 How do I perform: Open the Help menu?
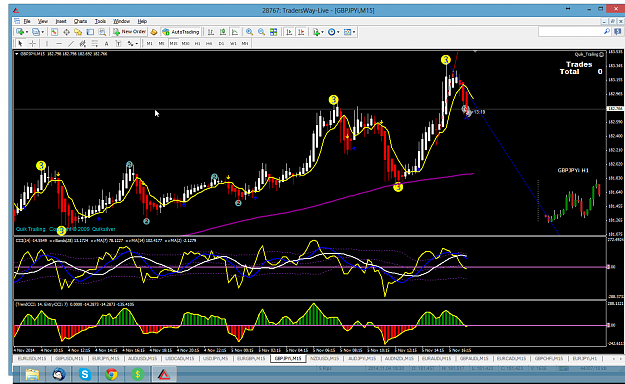[x=142, y=21]
